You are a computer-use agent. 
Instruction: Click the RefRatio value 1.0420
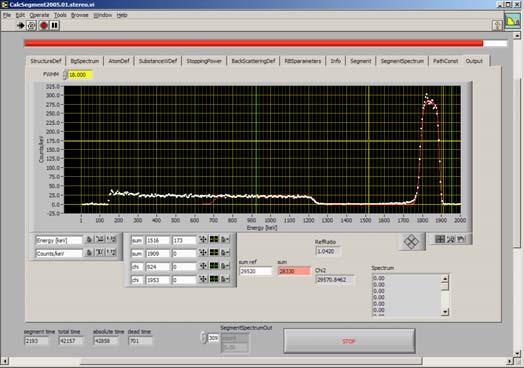328,251
